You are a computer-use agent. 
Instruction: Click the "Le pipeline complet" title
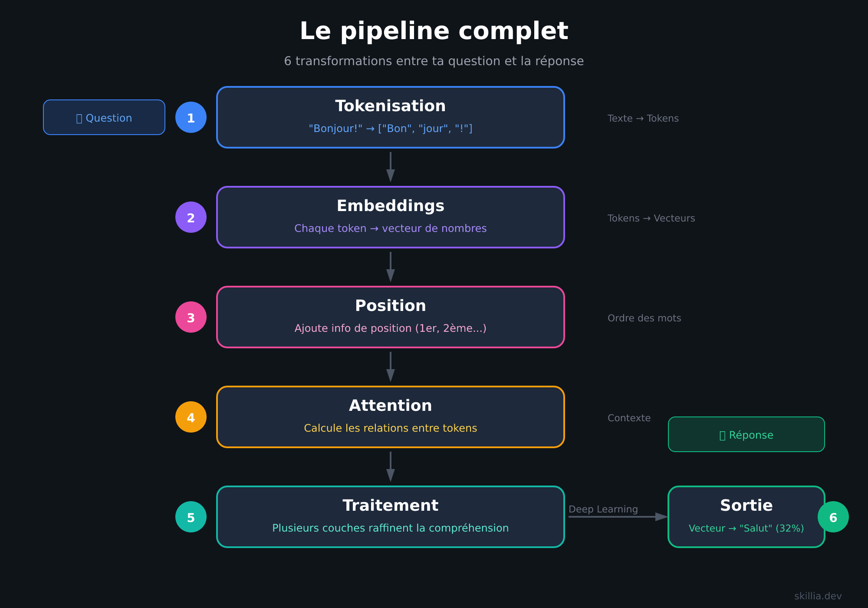pyautogui.click(x=434, y=31)
